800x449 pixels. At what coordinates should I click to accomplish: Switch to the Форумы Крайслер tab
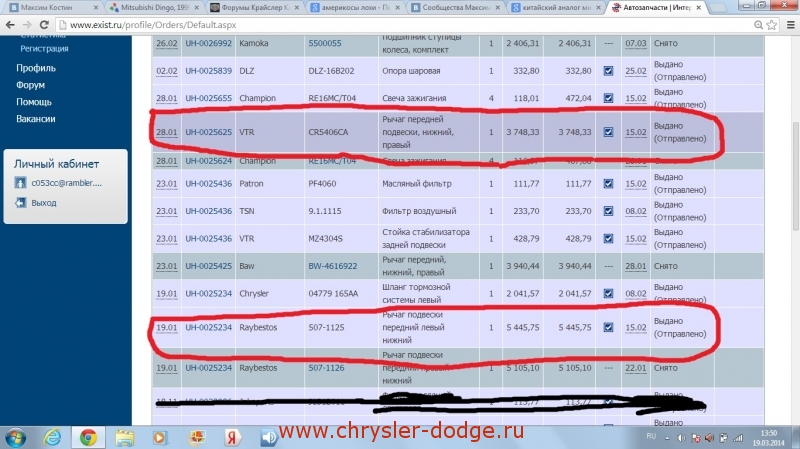click(254, 8)
